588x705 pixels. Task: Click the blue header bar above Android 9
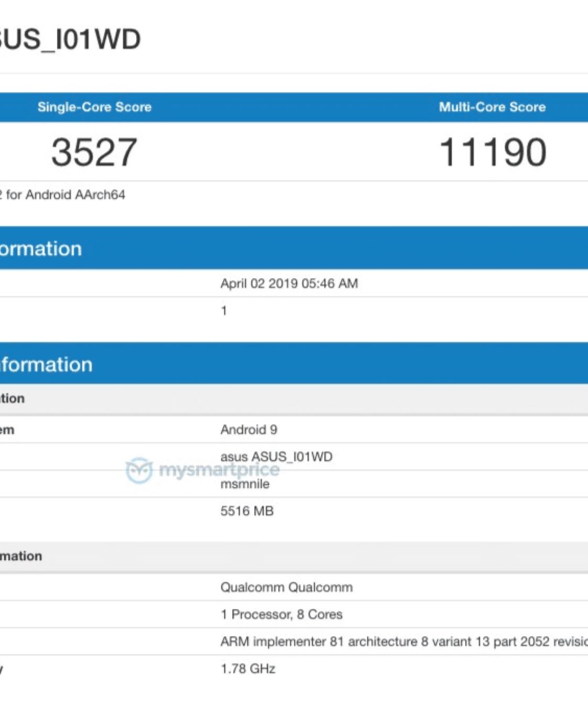(293, 364)
